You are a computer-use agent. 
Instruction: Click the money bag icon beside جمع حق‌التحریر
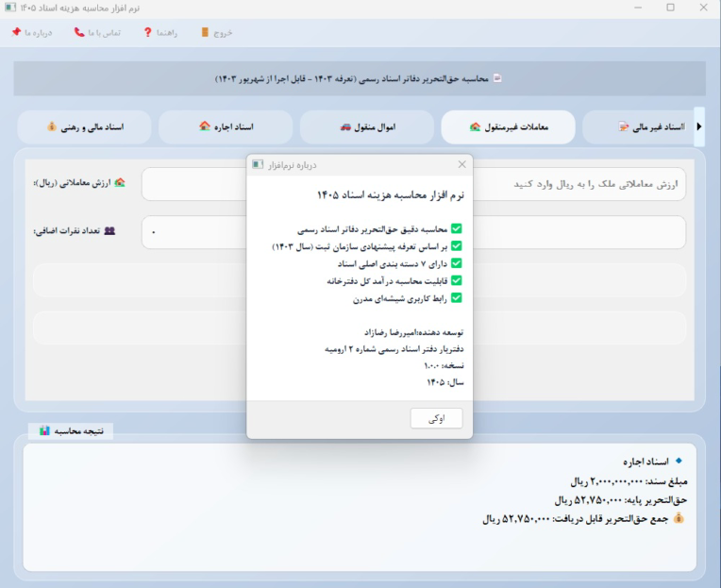pos(679,518)
